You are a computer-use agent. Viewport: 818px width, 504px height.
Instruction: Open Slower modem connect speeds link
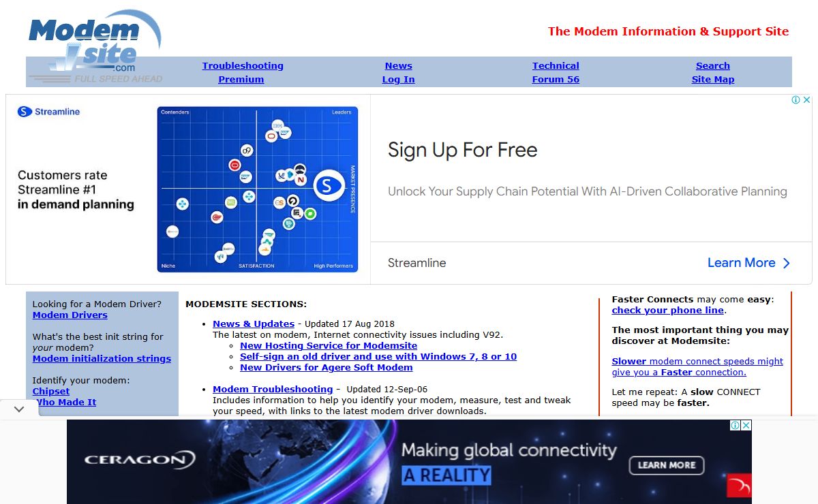tap(697, 367)
